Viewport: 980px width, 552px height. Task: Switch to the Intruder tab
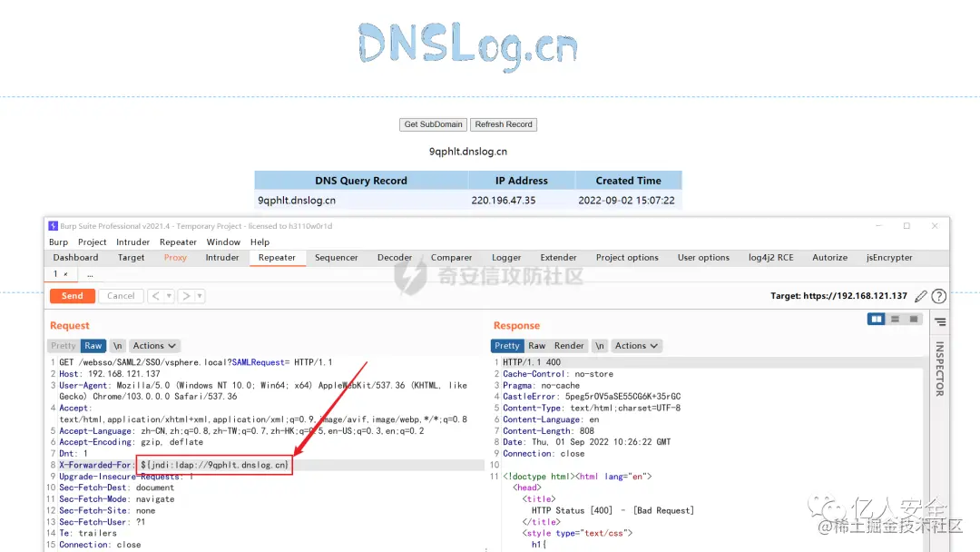222,258
